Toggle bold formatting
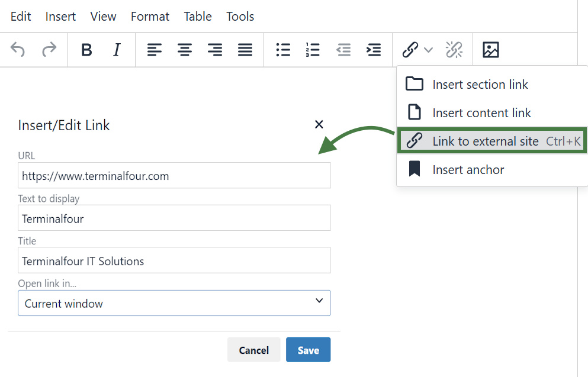 86,50
